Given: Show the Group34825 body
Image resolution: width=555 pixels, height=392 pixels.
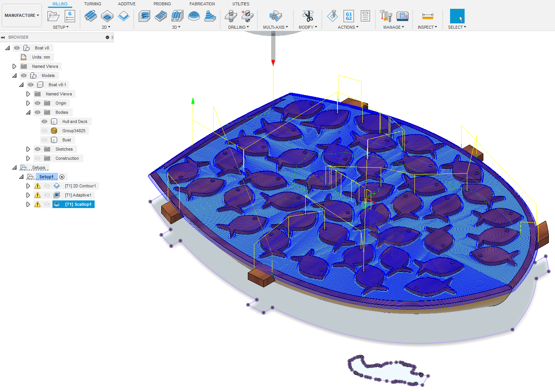Looking at the screenshot, I should tap(44, 131).
